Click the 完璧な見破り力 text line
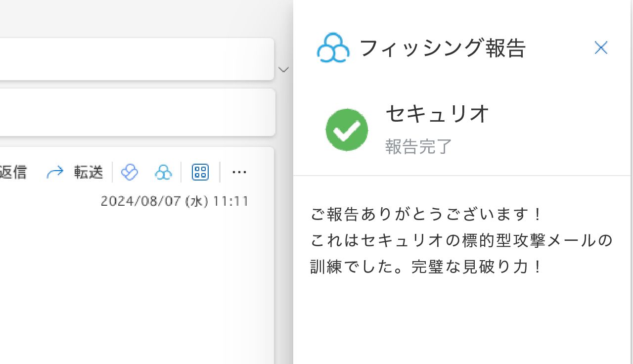633x364 pixels. (427, 267)
